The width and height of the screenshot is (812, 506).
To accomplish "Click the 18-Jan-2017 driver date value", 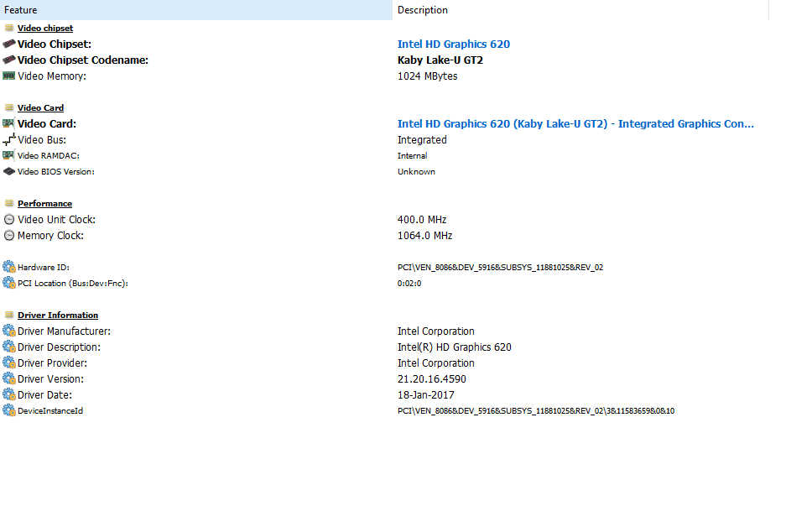I will (425, 394).
